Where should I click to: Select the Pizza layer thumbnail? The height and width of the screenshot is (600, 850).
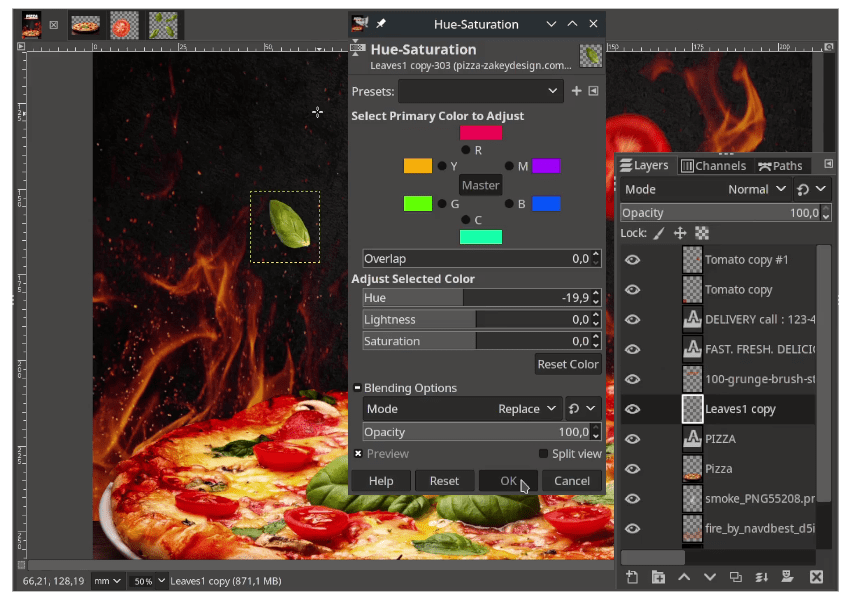point(692,469)
